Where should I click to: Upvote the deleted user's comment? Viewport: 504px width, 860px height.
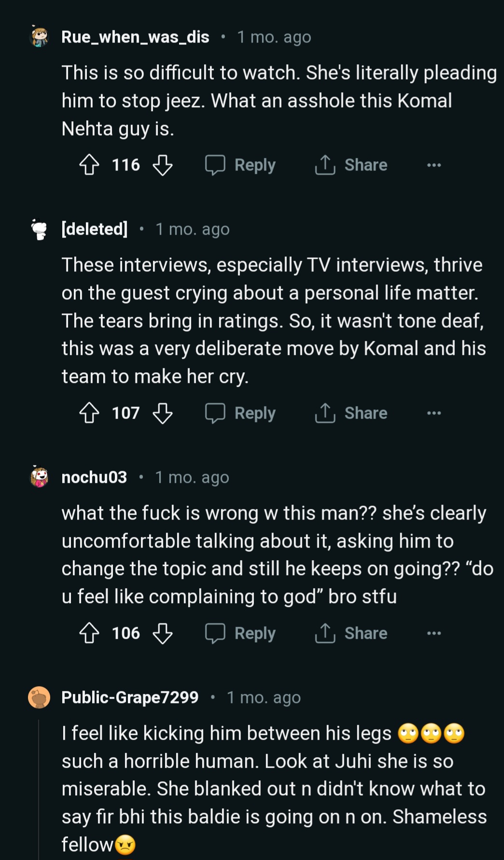89,413
